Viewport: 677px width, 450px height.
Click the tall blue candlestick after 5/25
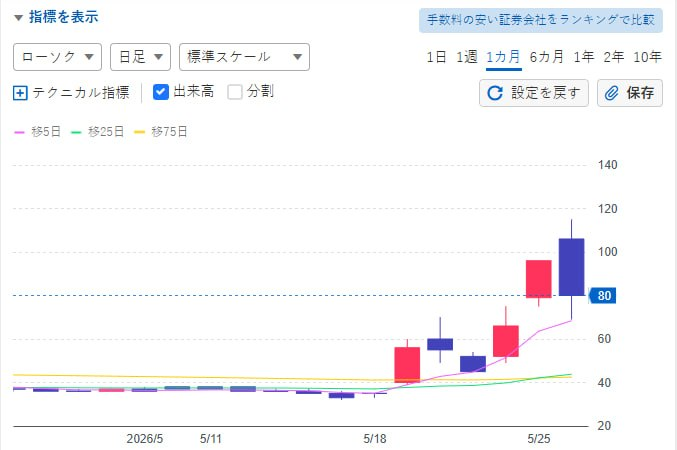click(x=572, y=267)
